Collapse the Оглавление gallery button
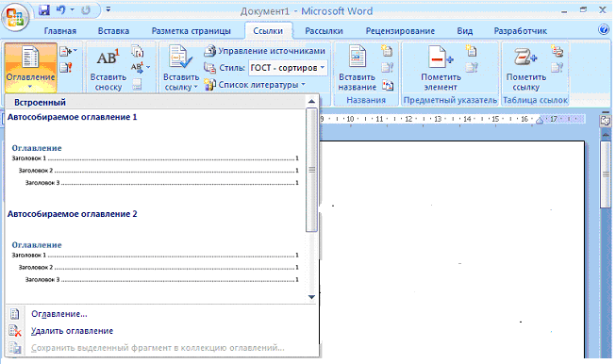Viewport: 616px width, 364px height. tap(30, 68)
